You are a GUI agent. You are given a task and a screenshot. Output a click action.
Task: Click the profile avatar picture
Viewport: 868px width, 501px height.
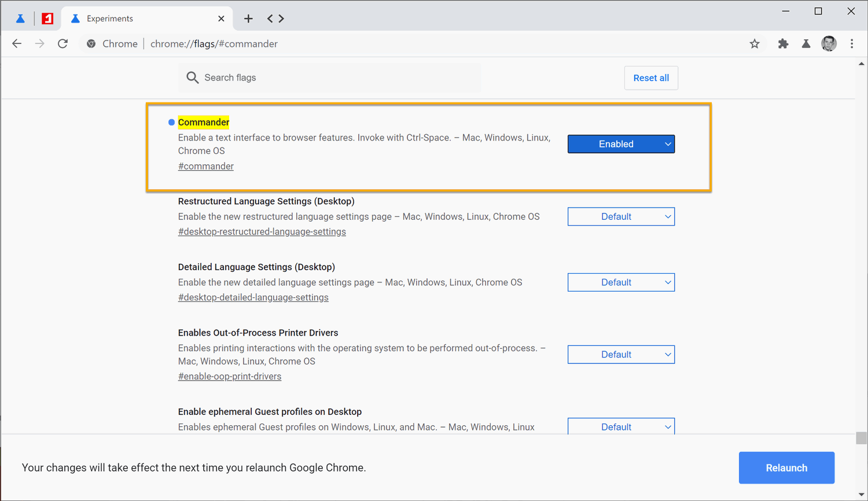coord(829,44)
